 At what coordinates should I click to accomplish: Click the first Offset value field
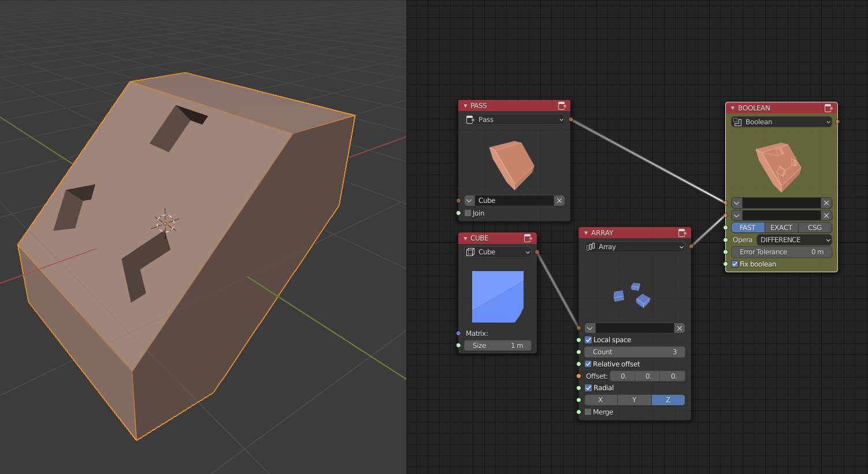(x=622, y=376)
